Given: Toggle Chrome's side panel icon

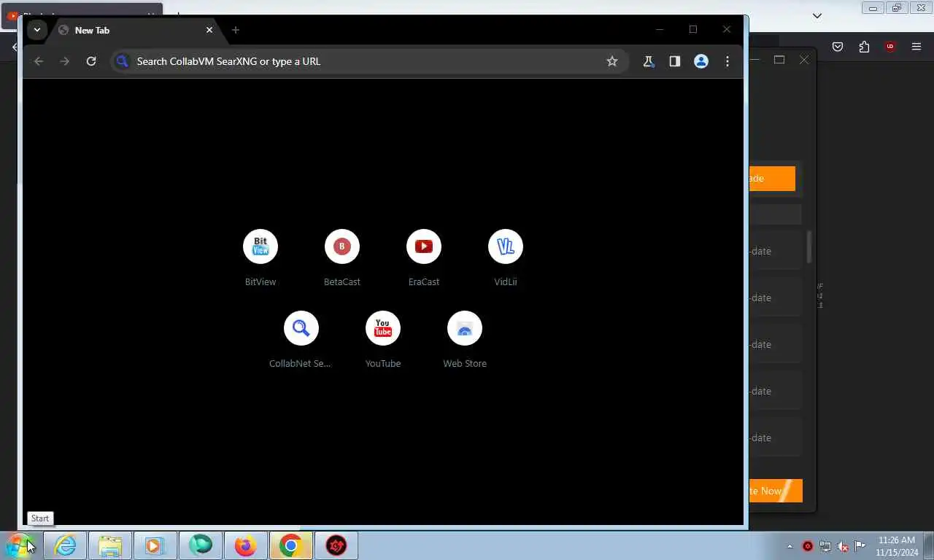Looking at the screenshot, I should (675, 61).
